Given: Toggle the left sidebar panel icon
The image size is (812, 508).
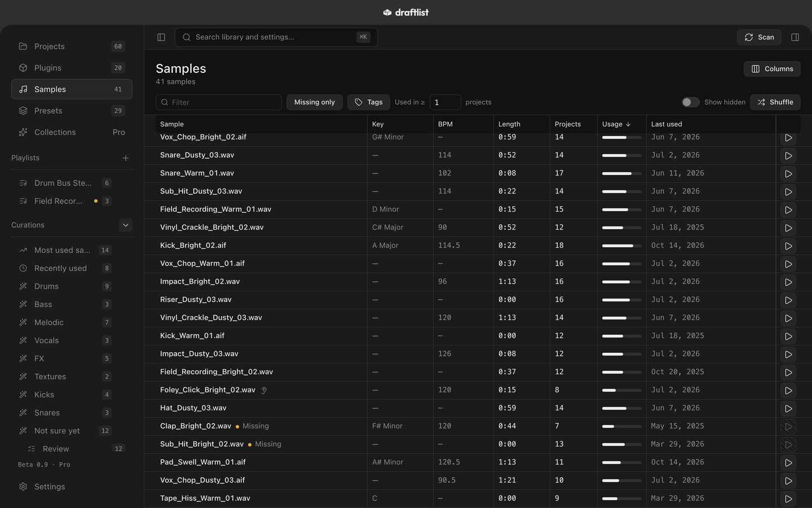Looking at the screenshot, I should click(x=161, y=37).
